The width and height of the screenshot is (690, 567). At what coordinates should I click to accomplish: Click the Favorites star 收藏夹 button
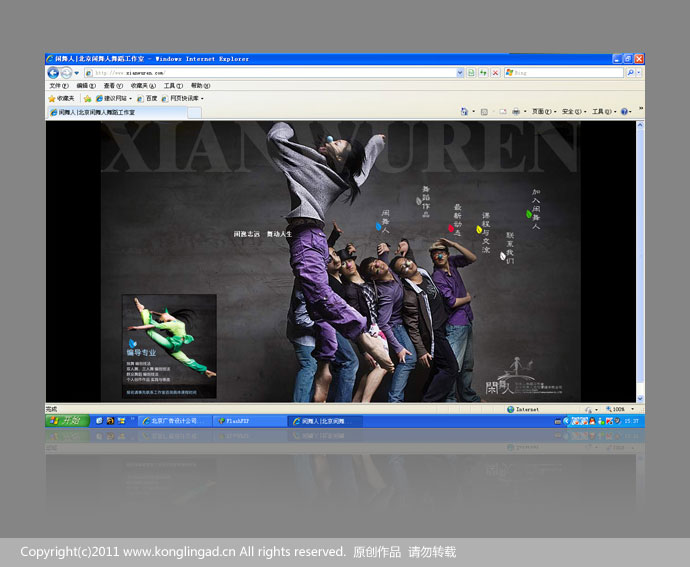tap(61, 99)
